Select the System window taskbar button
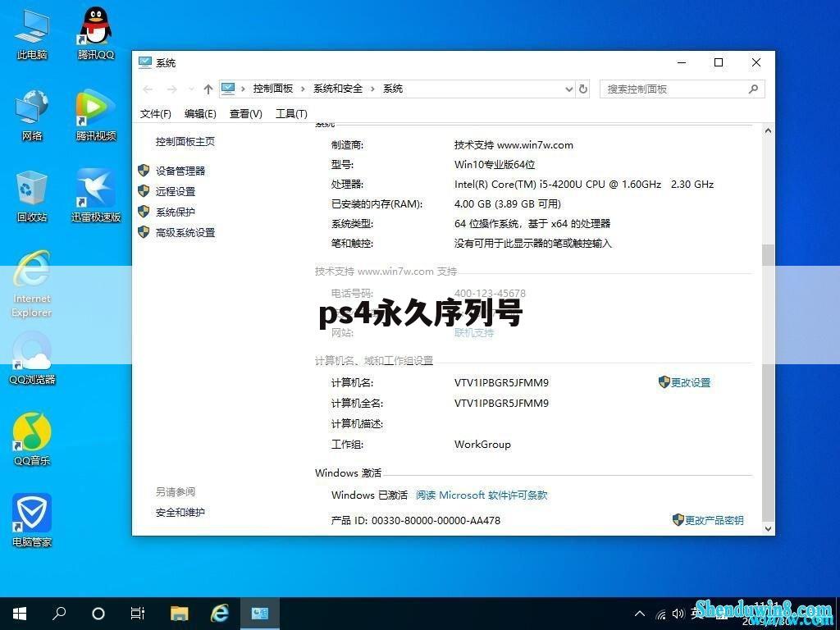This screenshot has height=630, width=840. (x=260, y=614)
